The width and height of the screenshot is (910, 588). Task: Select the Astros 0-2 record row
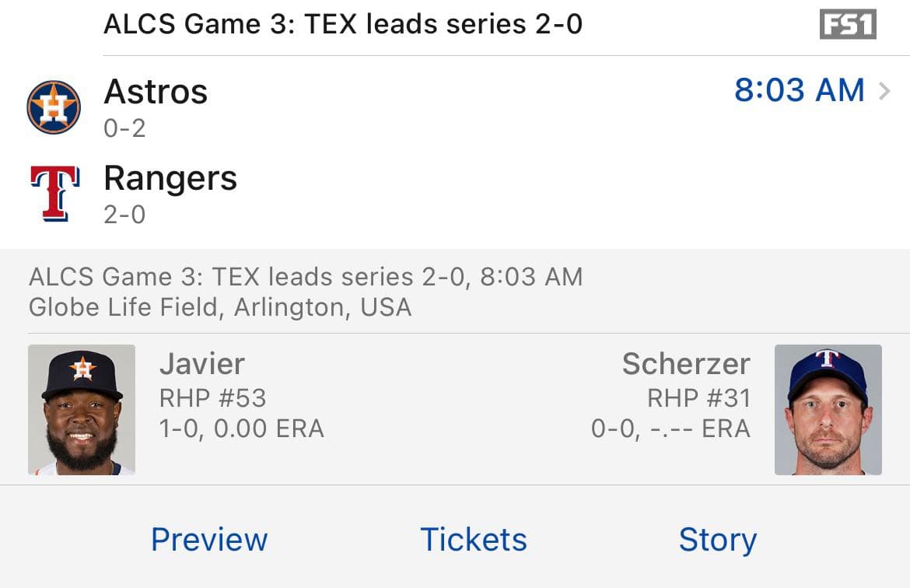pos(124,127)
